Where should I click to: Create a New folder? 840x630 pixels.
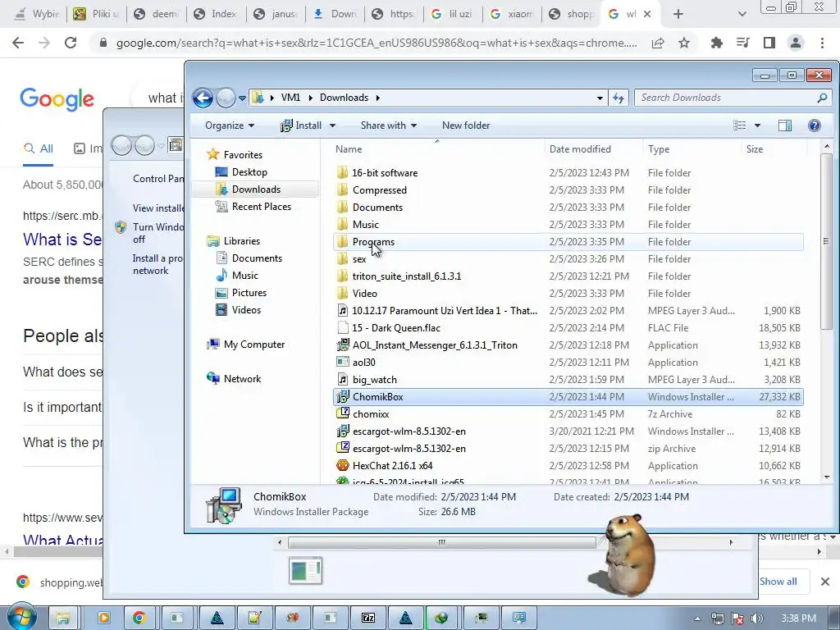point(466,126)
